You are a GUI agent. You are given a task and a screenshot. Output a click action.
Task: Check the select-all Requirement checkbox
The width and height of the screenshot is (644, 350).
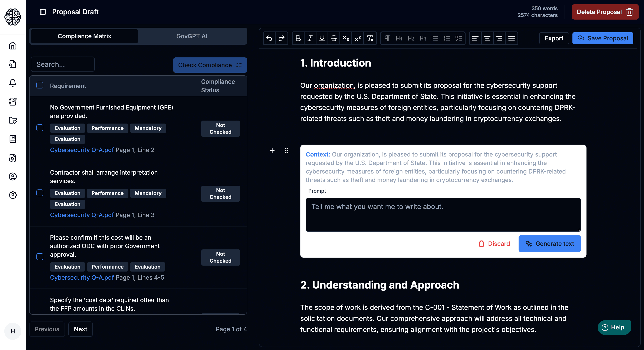pyautogui.click(x=40, y=85)
